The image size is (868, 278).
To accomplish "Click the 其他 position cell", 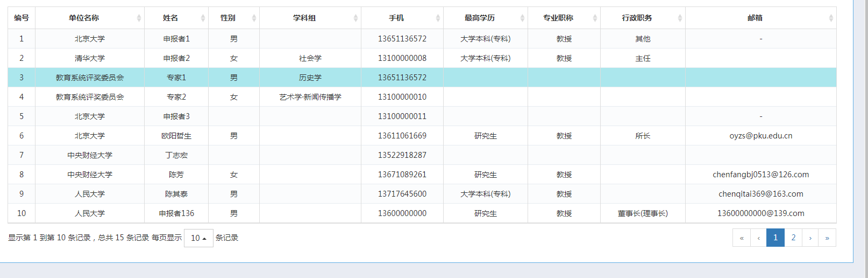I will click(643, 39).
